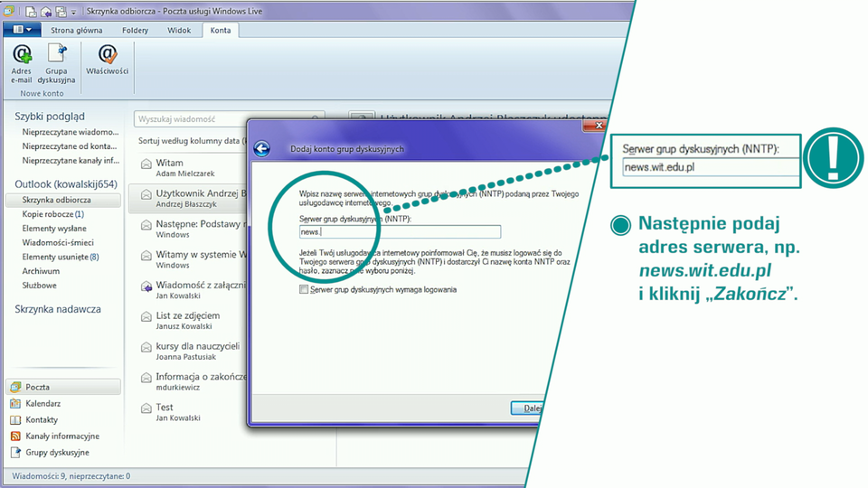The height and width of the screenshot is (488, 868).
Task: Open message Użytkownik Andrzej from Andrzej Błaszczyk
Action: coord(188,198)
